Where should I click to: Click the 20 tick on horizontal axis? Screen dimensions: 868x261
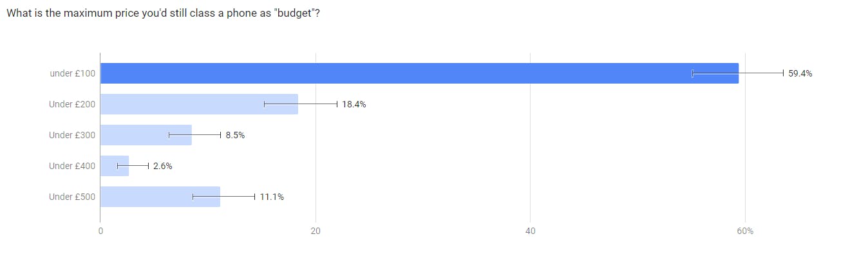click(316, 231)
